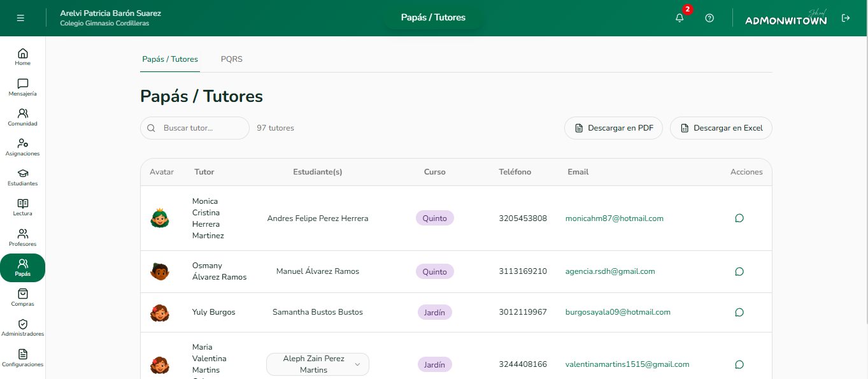
Task: Open the hamburger menu icon
Action: click(20, 18)
